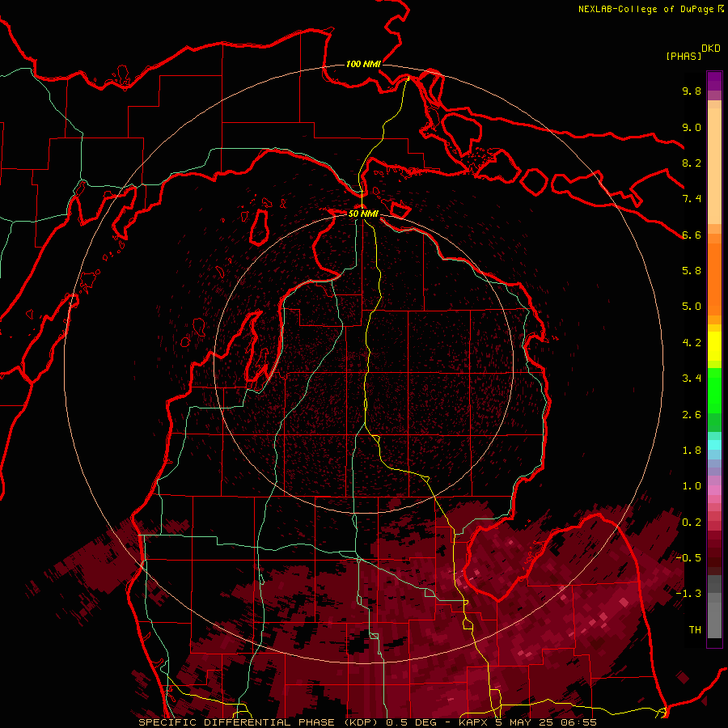This screenshot has width=728, height=728.
Task: Click the [PHAS] legend unit label
Action: [x=684, y=56]
